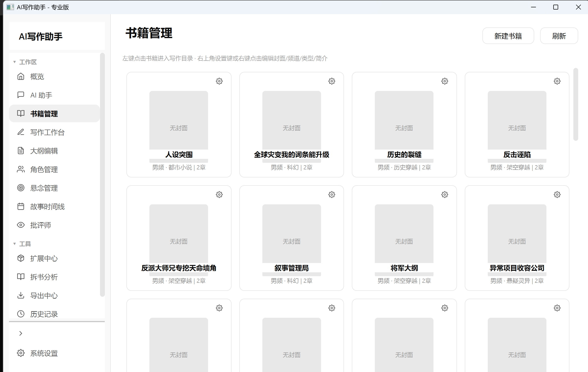Switch to 写作工作台

(55, 132)
